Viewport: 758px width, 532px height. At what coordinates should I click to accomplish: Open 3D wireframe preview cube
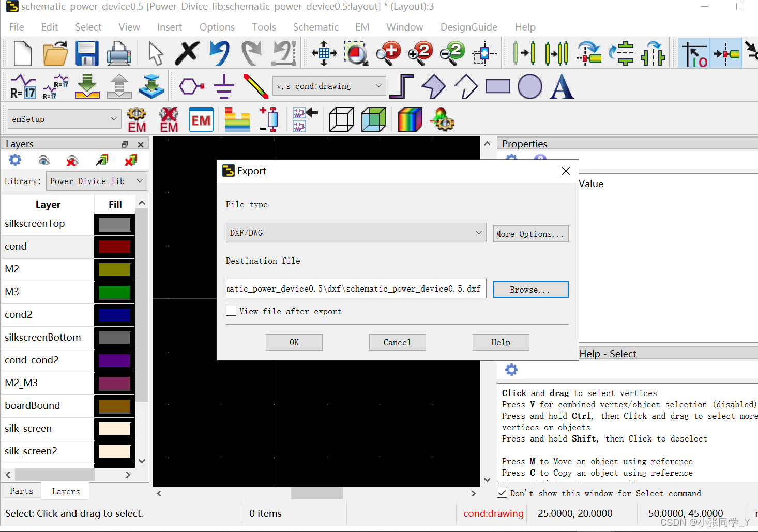pos(342,119)
